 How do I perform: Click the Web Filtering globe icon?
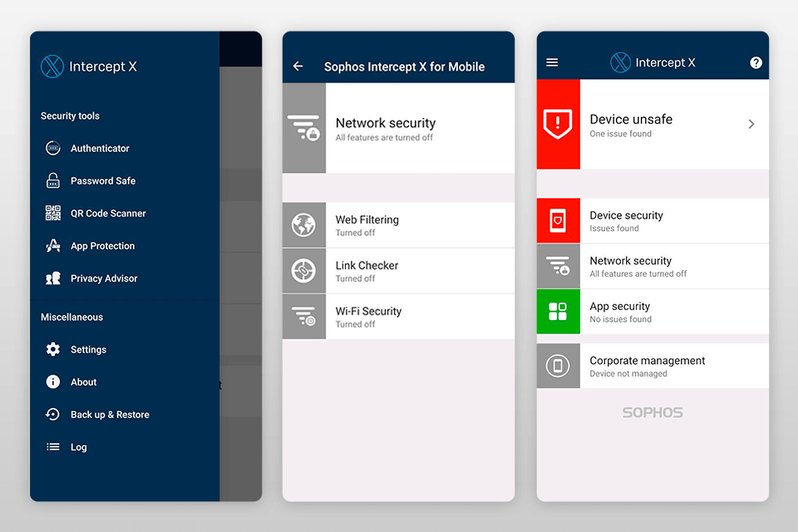(303, 224)
